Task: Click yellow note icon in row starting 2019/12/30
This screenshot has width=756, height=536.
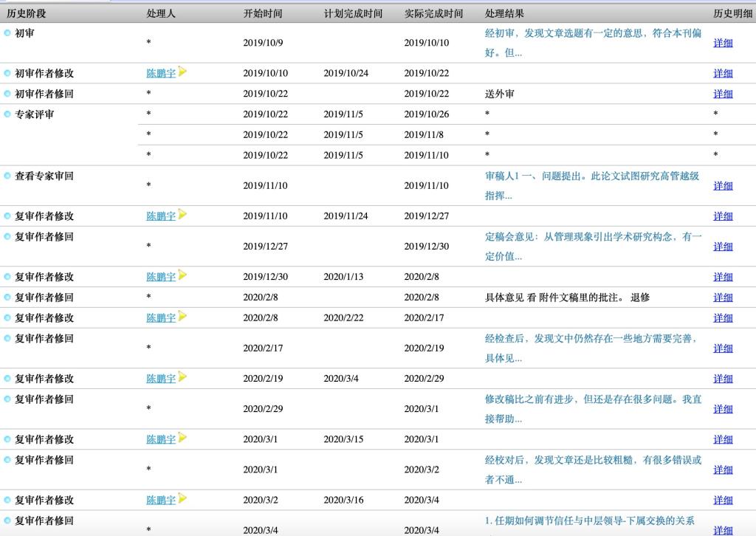Action: [182, 275]
